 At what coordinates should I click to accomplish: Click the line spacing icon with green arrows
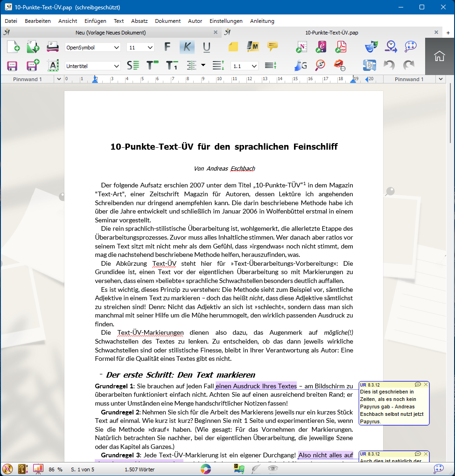tap(218, 66)
